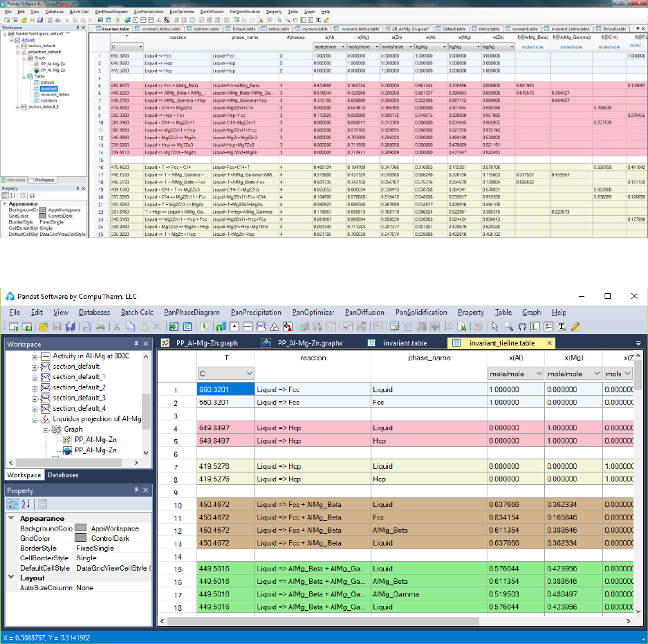Viewport: 648px width, 644px height.
Task: Collapse the Liquidus projection tree node
Action: pos(35,420)
